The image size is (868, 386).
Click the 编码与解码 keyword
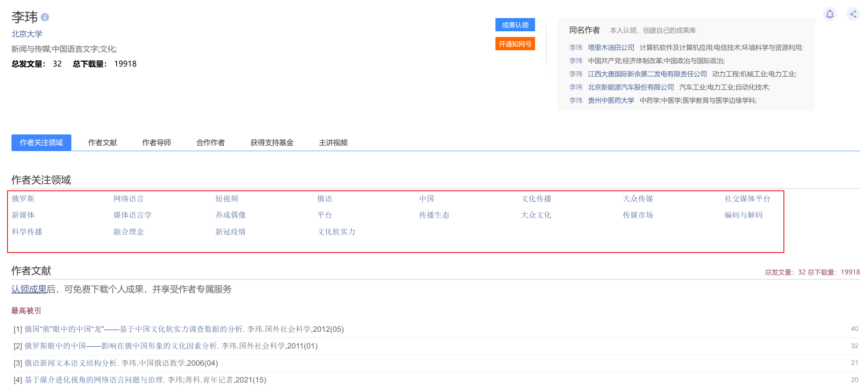[744, 215]
